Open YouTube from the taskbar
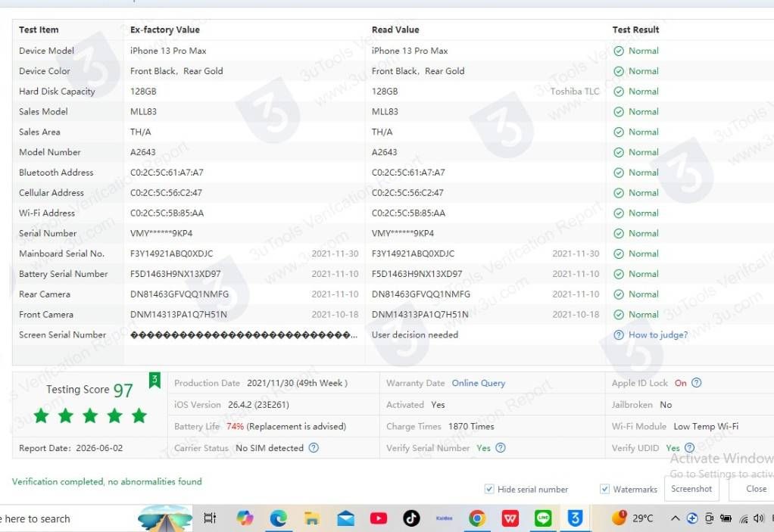Screen dimensions: 774x532 click(379, 518)
